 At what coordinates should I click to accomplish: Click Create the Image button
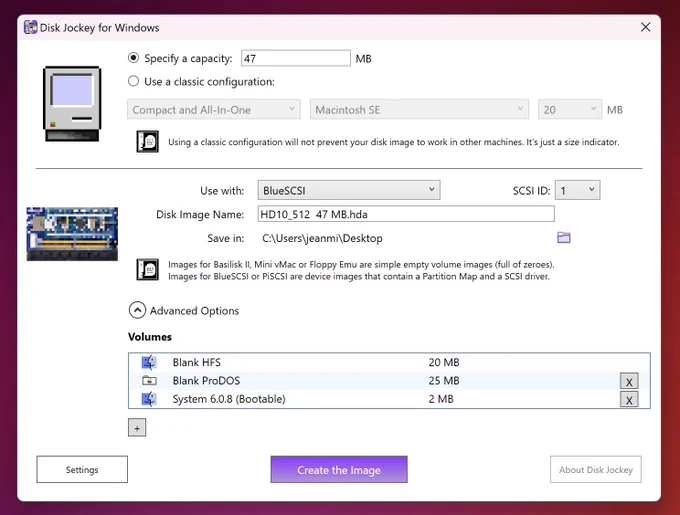click(339, 469)
